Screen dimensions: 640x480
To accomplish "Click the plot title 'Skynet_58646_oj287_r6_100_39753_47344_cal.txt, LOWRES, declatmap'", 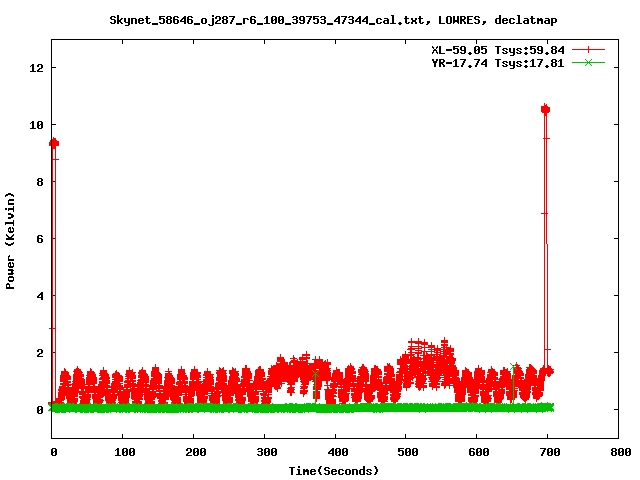I will pyautogui.click(x=333, y=20).
